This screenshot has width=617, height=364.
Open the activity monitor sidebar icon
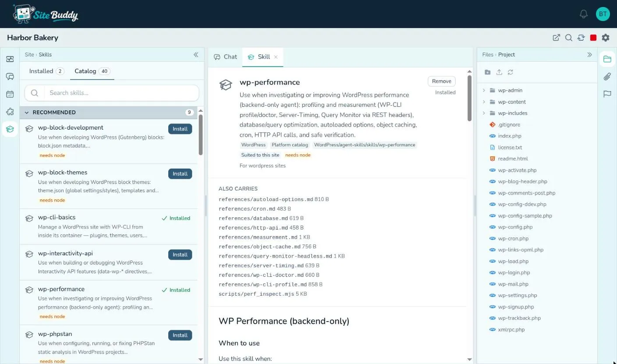[x=10, y=59]
